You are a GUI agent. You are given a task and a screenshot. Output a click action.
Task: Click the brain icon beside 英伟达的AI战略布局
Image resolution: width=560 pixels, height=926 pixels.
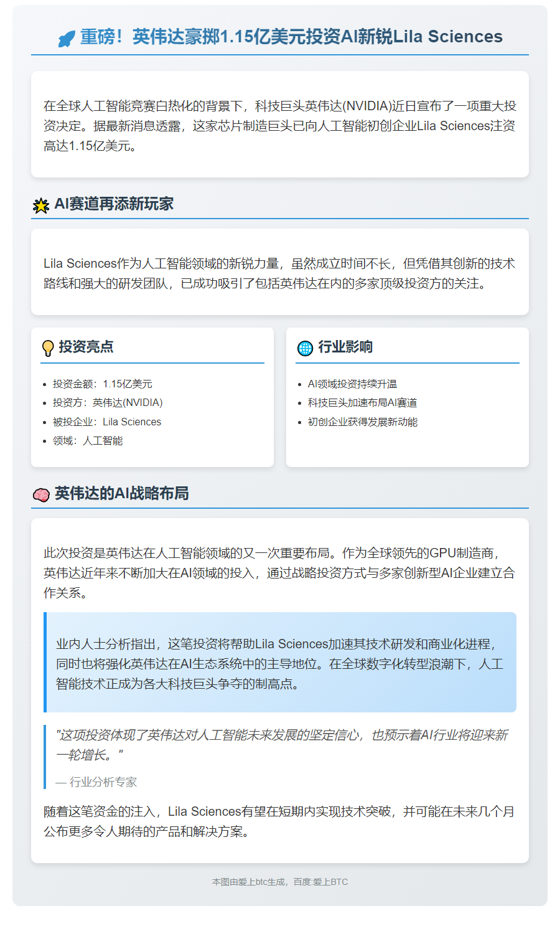[41, 494]
